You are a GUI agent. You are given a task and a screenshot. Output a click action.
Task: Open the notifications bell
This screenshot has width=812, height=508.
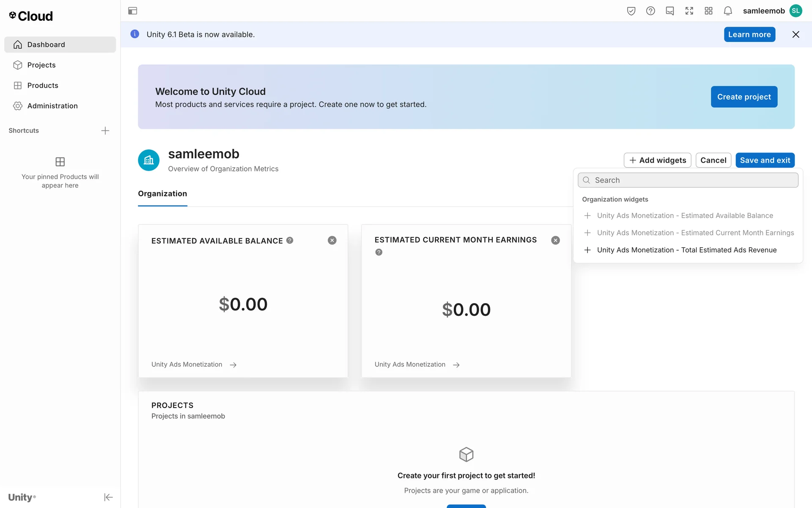pos(728,11)
